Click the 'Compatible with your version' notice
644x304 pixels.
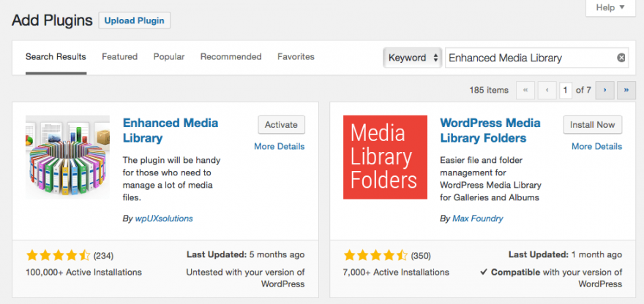(551, 278)
